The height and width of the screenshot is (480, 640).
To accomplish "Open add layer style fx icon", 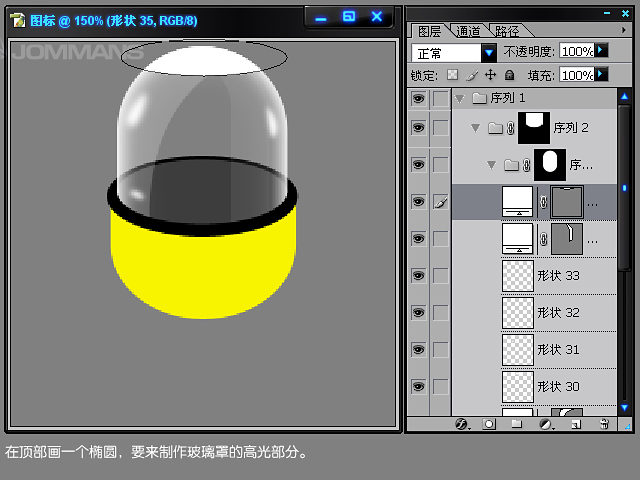I will click(x=462, y=424).
